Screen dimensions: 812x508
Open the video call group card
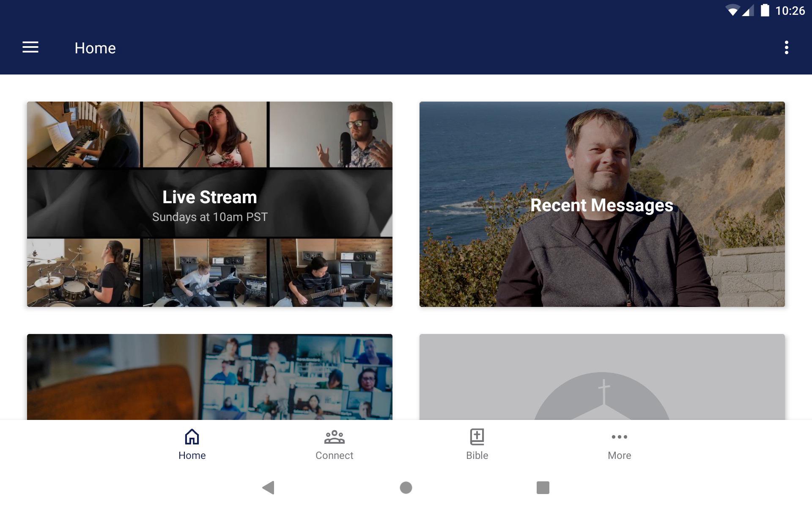click(x=210, y=377)
